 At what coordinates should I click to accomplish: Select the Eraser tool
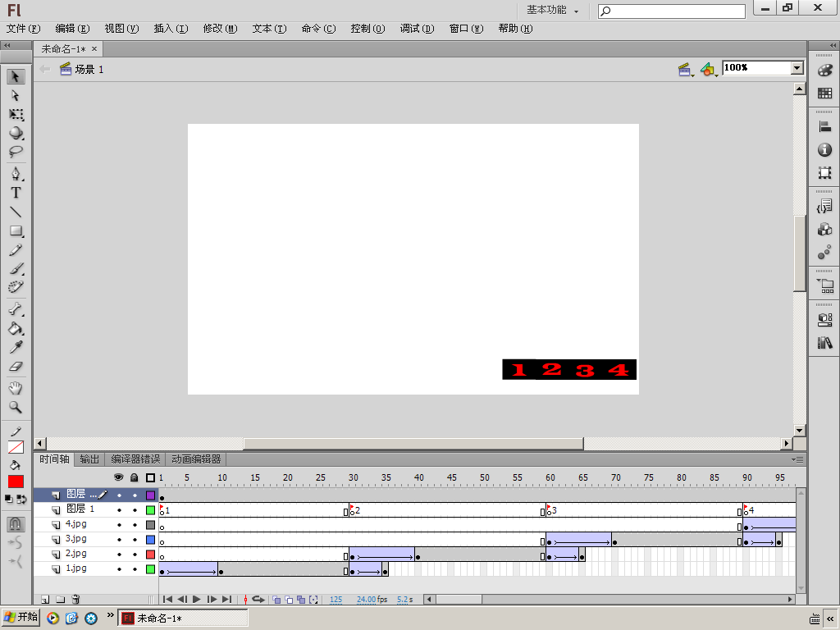coord(16,367)
